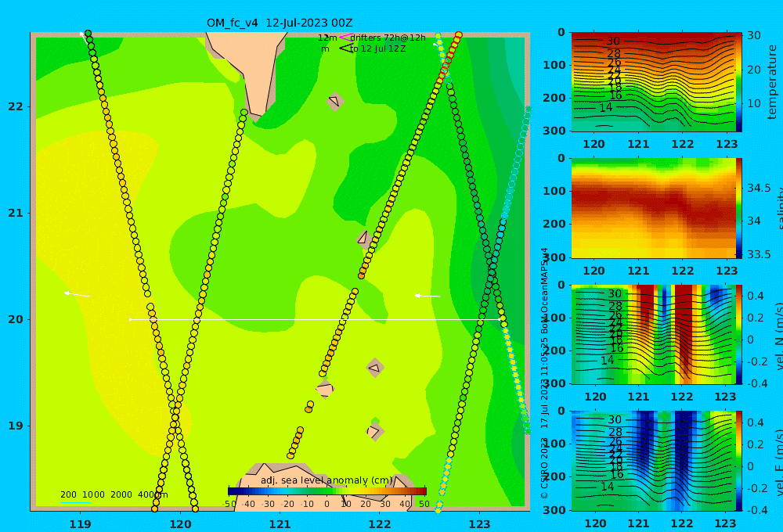Click longitude label 121 under the map
The height and width of the screenshot is (532, 783).
(280, 524)
